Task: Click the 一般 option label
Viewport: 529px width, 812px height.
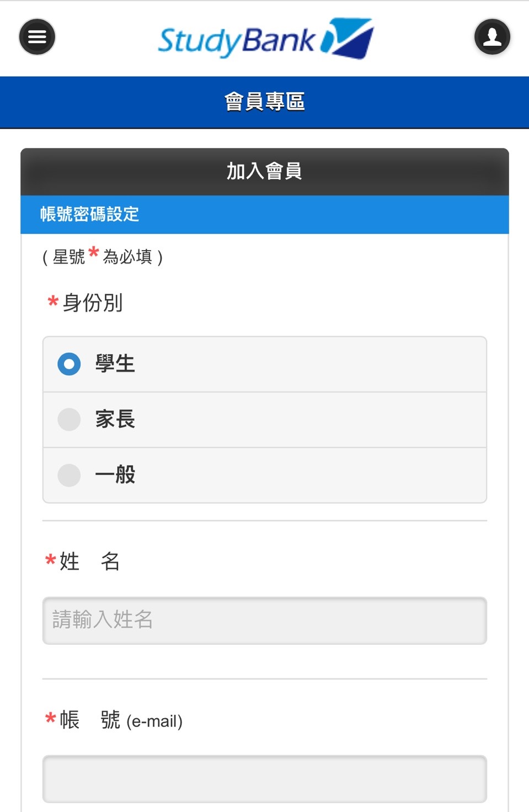Action: coord(115,474)
